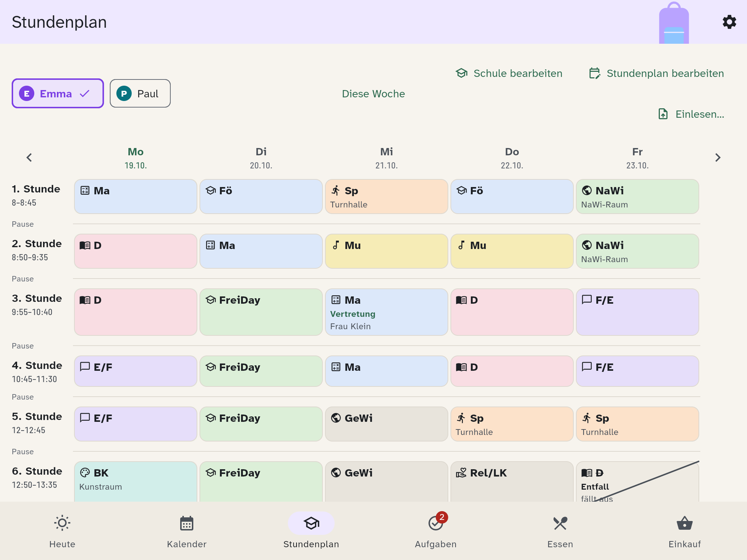
Task: Select Emma's timetable chip
Action: [x=58, y=93]
